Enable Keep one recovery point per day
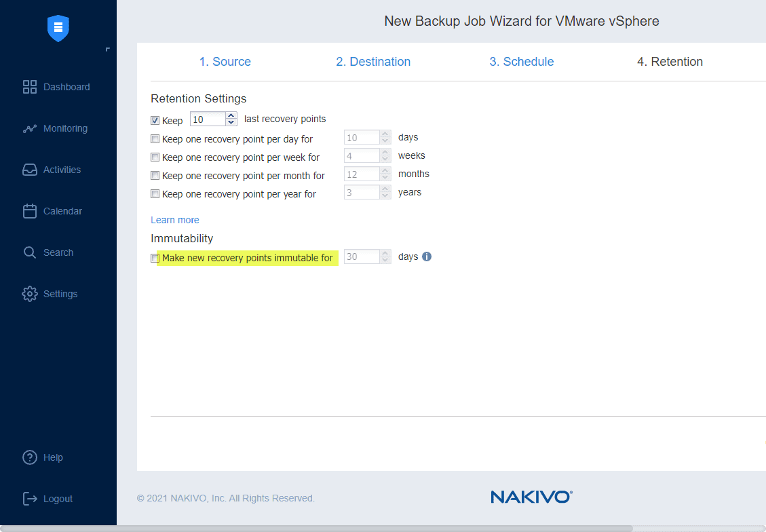The image size is (766, 532). 155,138
